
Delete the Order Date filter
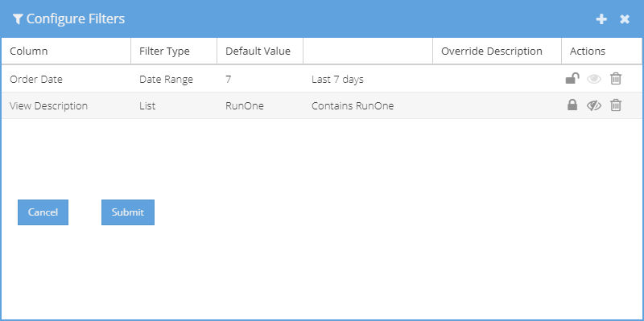[615, 78]
